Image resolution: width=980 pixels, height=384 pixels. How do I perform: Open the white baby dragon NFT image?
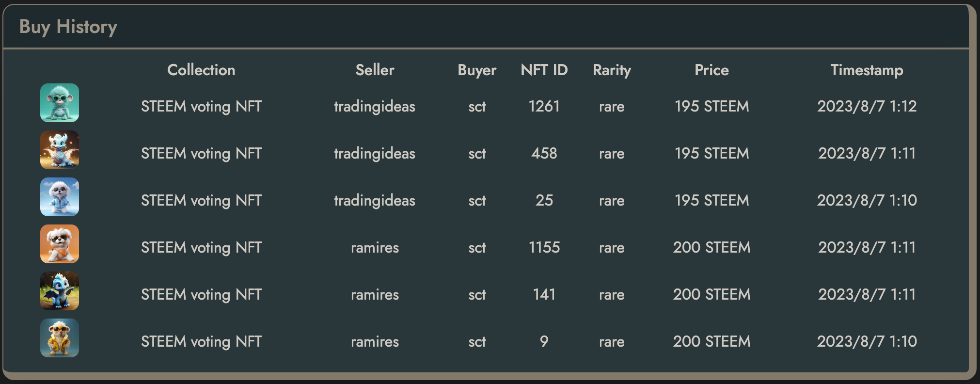[60, 150]
